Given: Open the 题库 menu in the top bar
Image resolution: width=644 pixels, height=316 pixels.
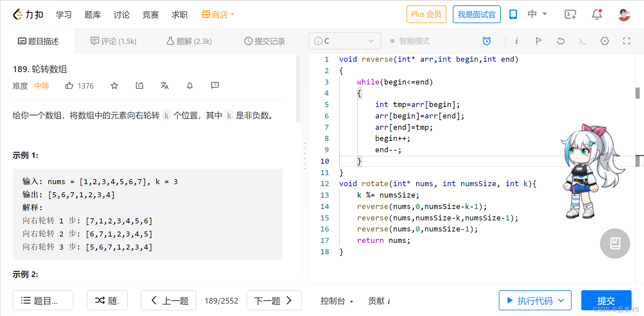Looking at the screenshot, I should pos(93,14).
